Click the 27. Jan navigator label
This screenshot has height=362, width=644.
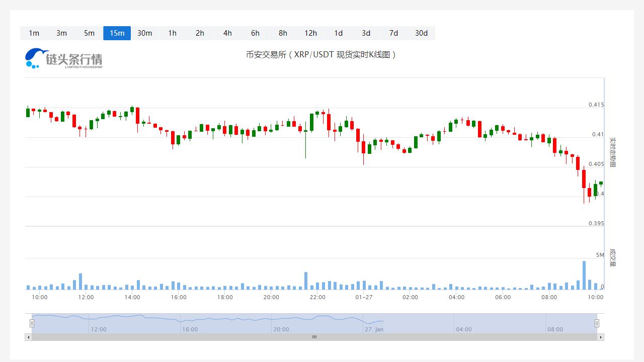click(374, 329)
